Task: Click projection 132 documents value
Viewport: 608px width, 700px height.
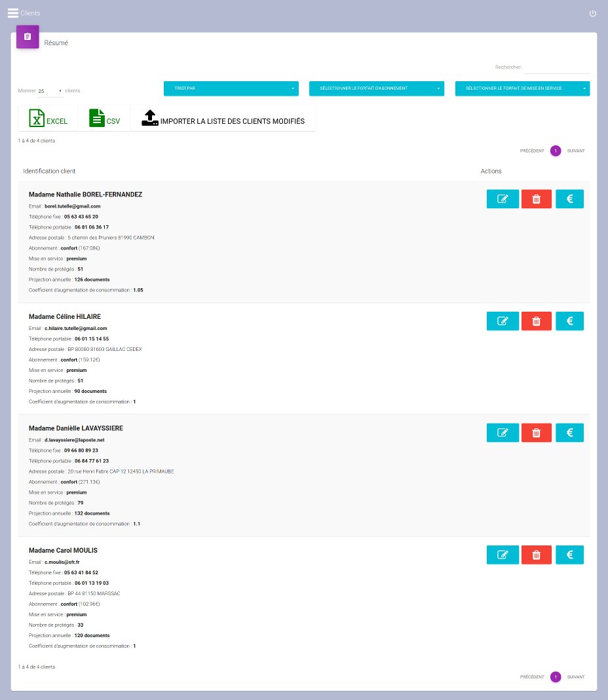Action: point(92,513)
